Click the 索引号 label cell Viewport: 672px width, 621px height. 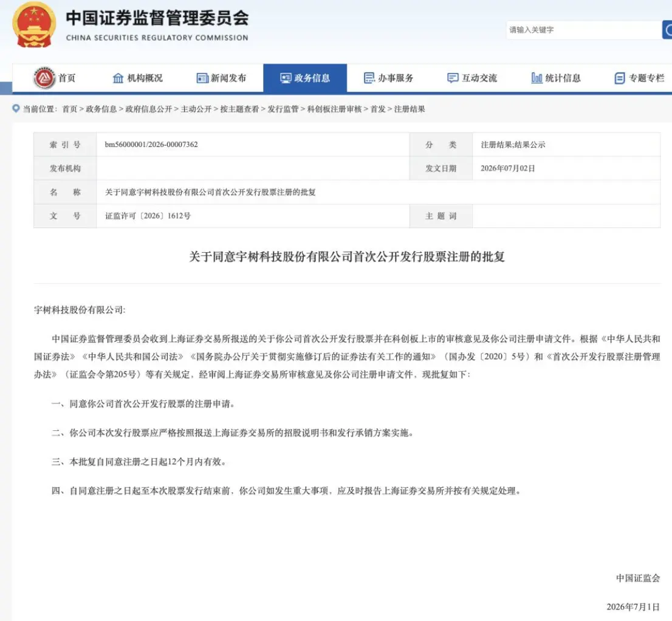point(65,145)
